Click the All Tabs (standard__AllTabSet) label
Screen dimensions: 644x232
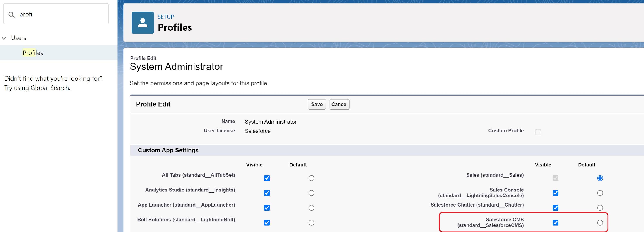click(198, 175)
